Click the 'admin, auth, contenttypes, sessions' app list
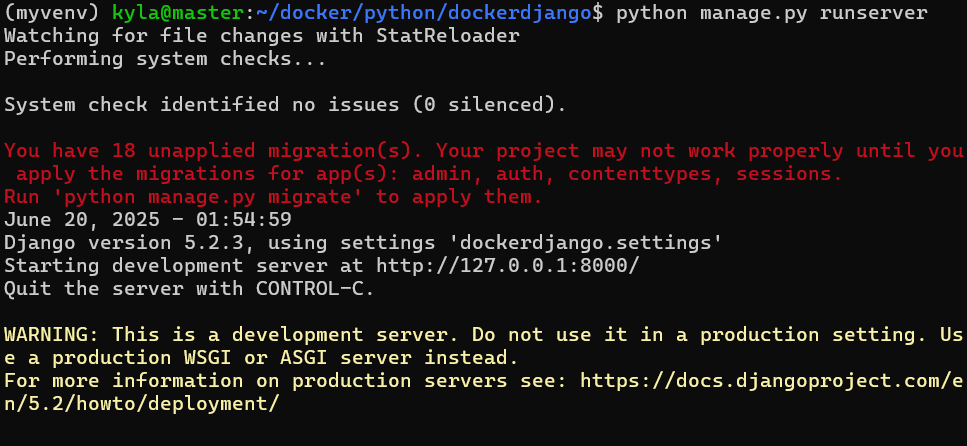Viewport: 967px width, 446px height. pyautogui.click(x=627, y=175)
